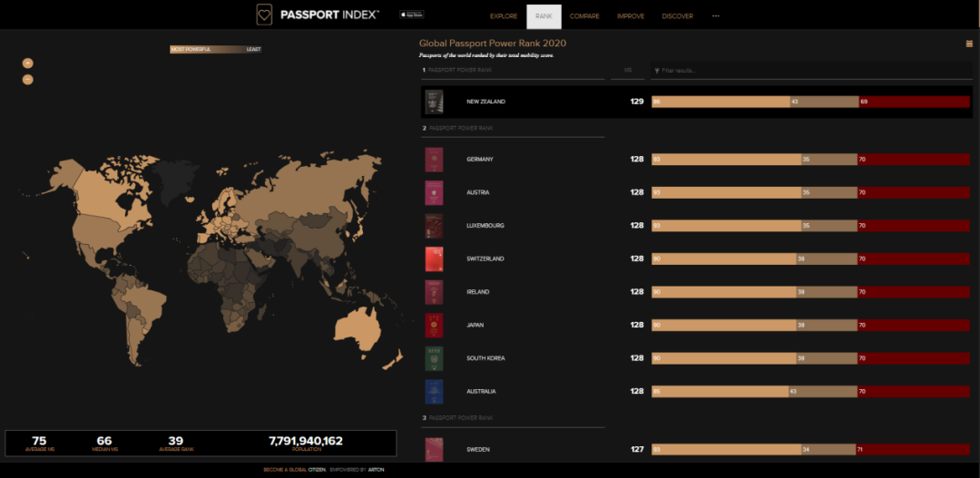Click the 39 Average Rank statistic
980x478 pixels.
pos(176,444)
